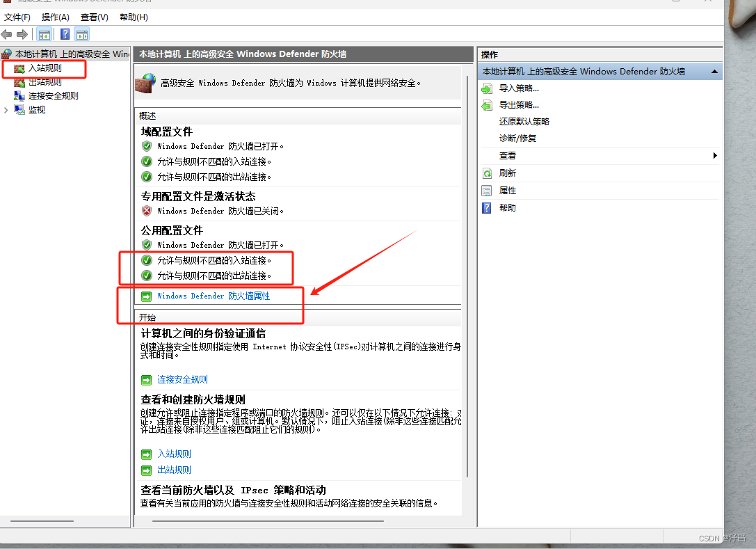Click the center pane vertical scrollbar

point(467,276)
